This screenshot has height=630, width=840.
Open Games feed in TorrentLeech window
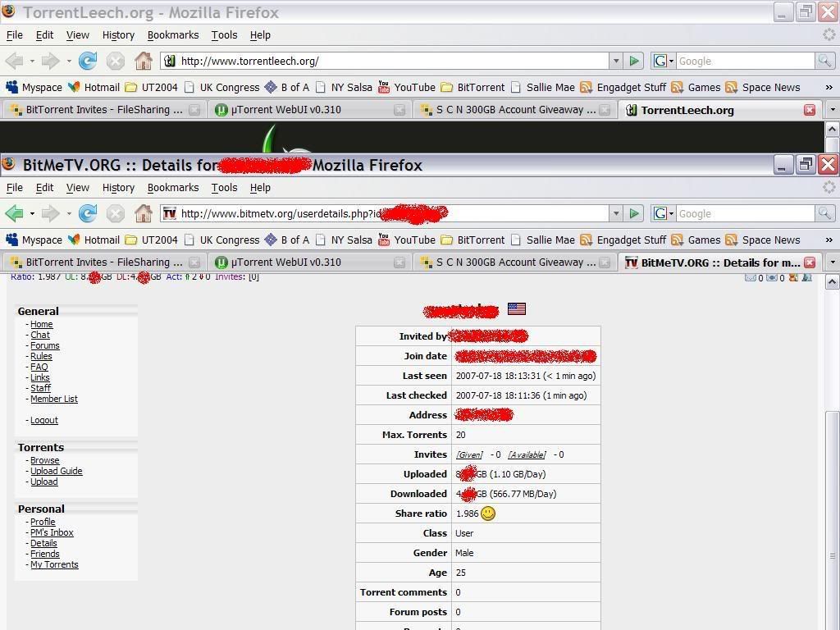click(696, 87)
